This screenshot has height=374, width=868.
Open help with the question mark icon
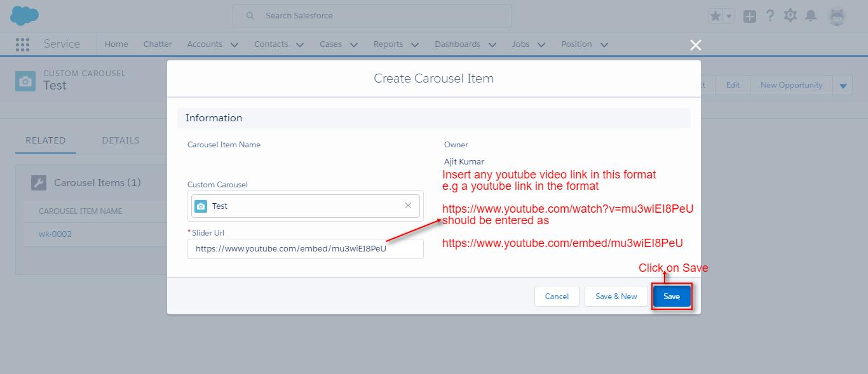point(770,15)
